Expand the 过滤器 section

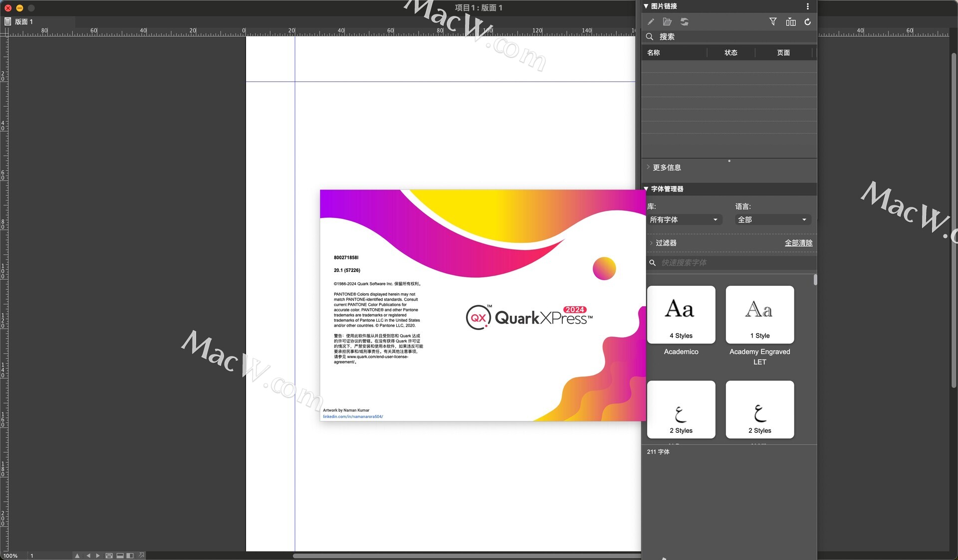tap(651, 243)
